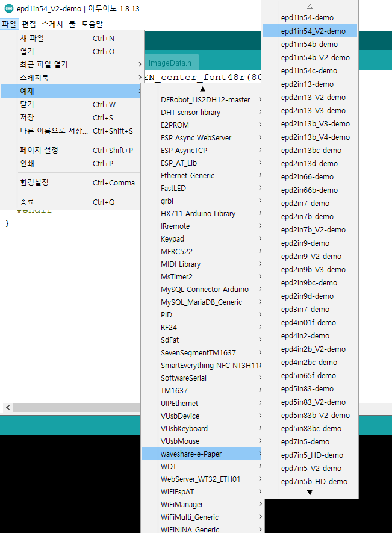The height and width of the screenshot is (533, 392).
Task: Open MFRC522 examples
Action: [202, 251]
